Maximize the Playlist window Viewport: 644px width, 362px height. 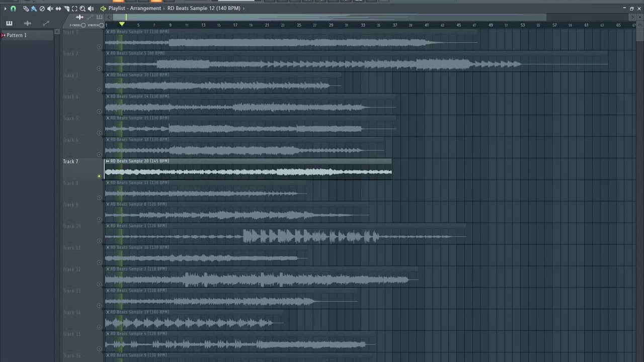coord(632,9)
